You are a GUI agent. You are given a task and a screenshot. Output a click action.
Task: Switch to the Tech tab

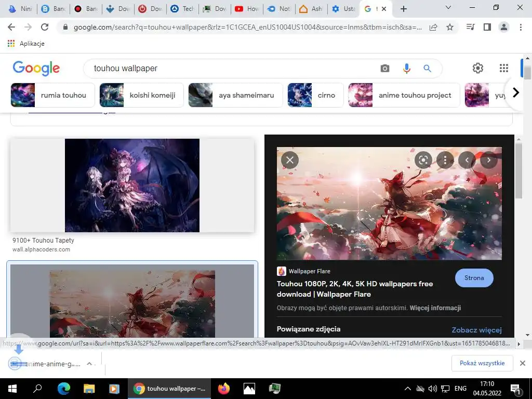coord(183,9)
